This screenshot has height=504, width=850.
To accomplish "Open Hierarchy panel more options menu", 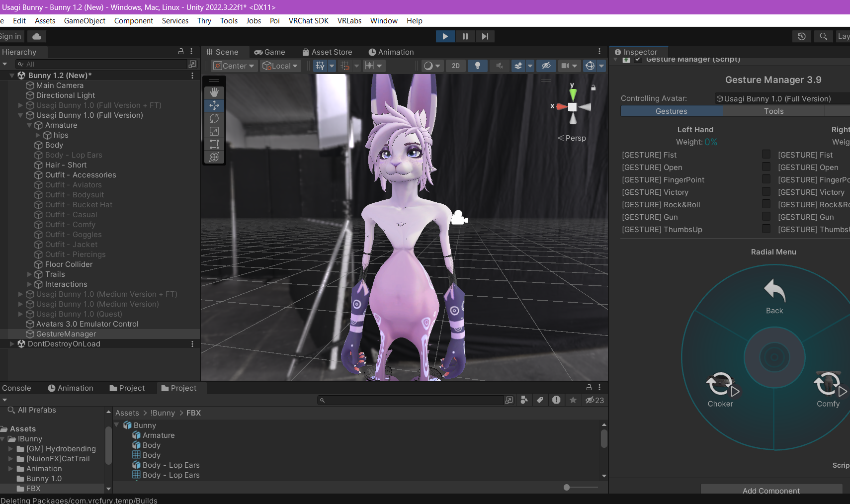I will tap(191, 52).
